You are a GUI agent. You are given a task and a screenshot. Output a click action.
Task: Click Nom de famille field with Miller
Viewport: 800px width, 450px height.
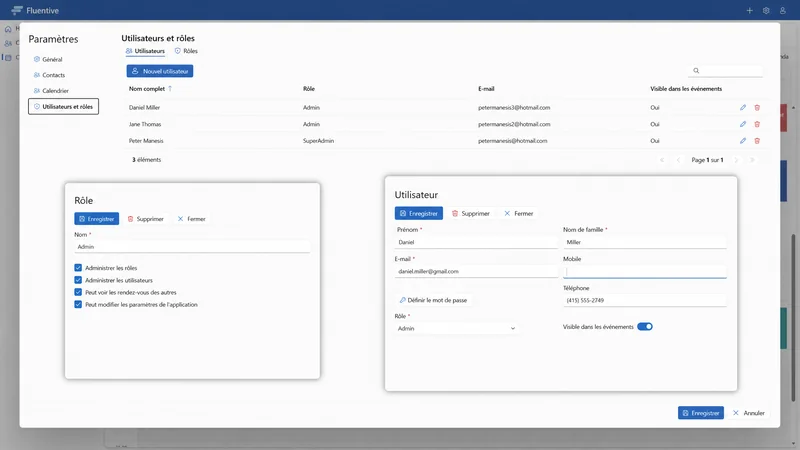coord(644,242)
